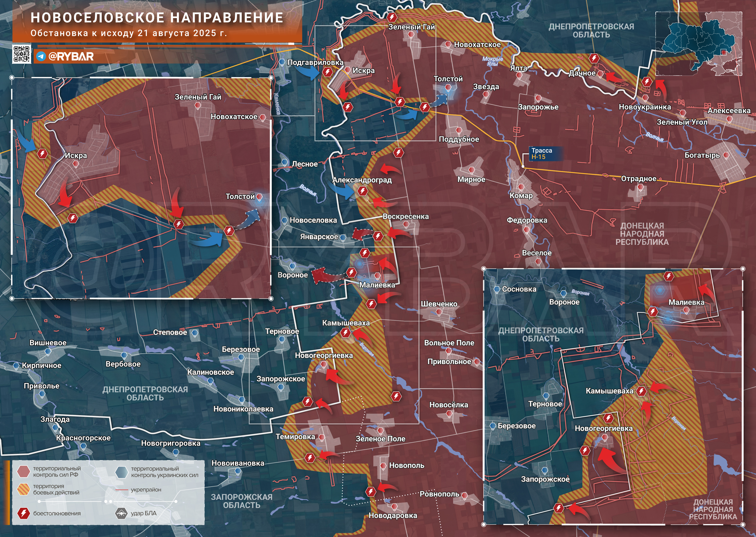Click the Ukraine overview minimap thumbnail
Screen dimensions: 756x537
pos(698,44)
